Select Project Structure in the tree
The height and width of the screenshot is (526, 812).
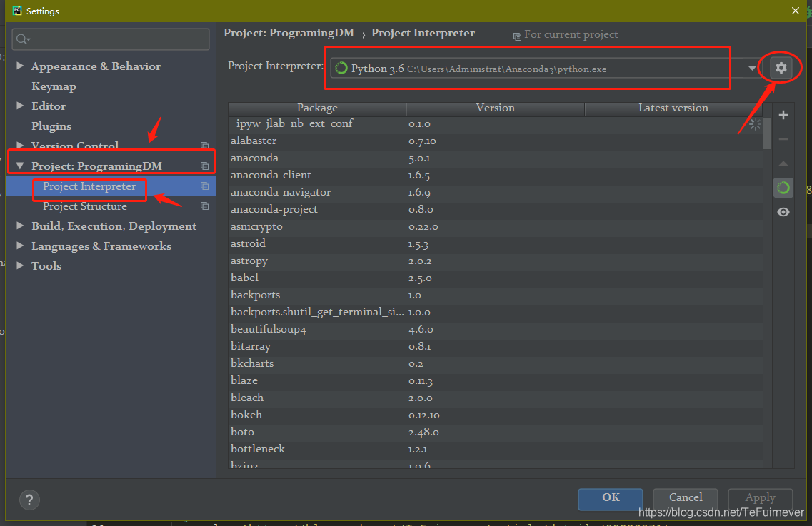click(x=85, y=206)
